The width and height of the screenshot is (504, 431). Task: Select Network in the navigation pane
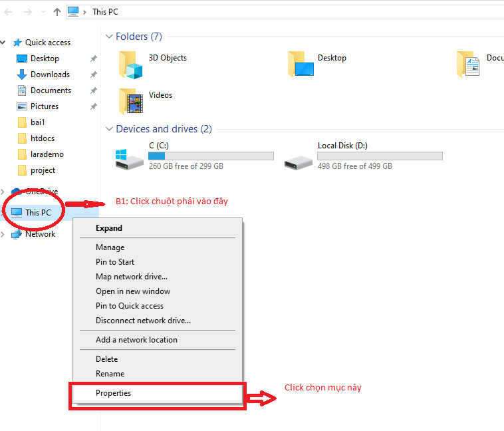[x=40, y=234]
